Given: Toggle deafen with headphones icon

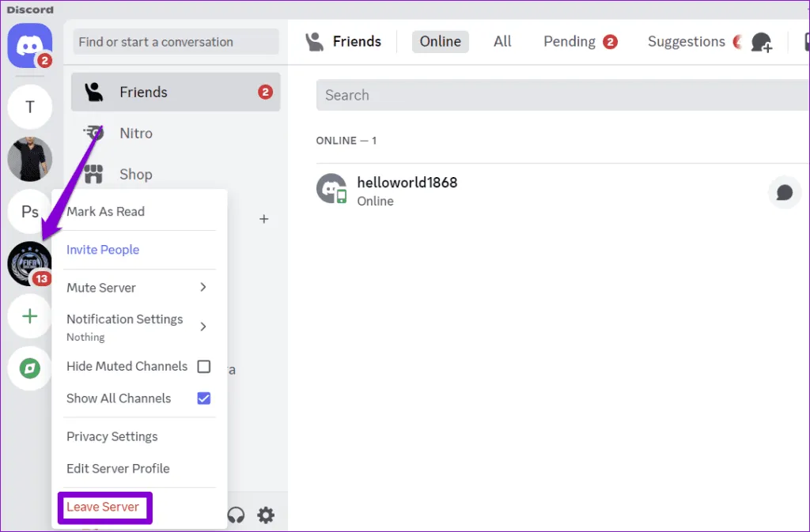Looking at the screenshot, I should click(x=236, y=515).
